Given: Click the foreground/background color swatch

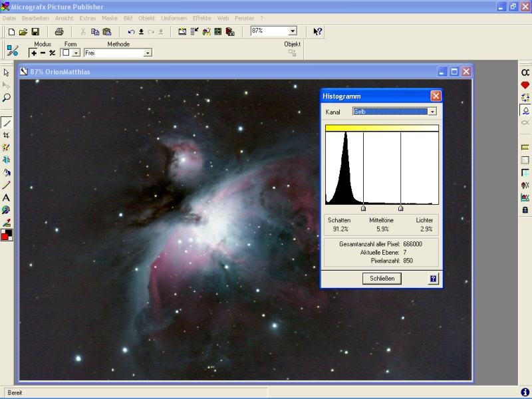Looking at the screenshot, I should click(x=7, y=235).
